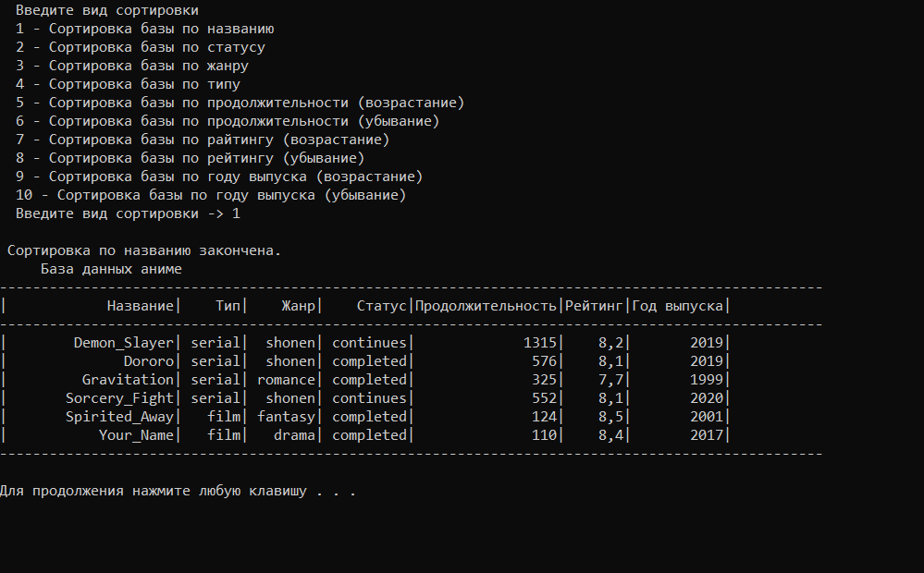
Task: Select the sort by типу option line
Action: [128, 84]
